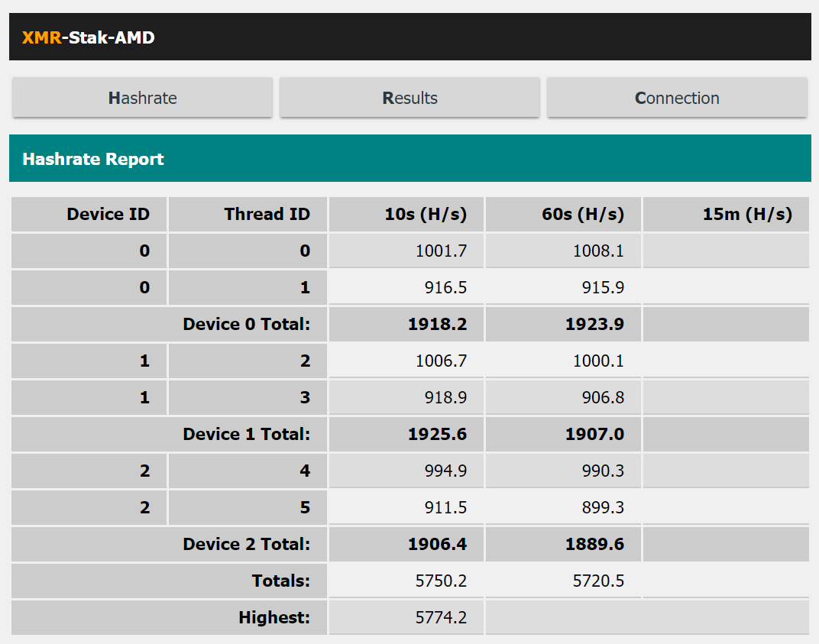
Task: Select the 1906.4 total value
Action: (x=438, y=544)
